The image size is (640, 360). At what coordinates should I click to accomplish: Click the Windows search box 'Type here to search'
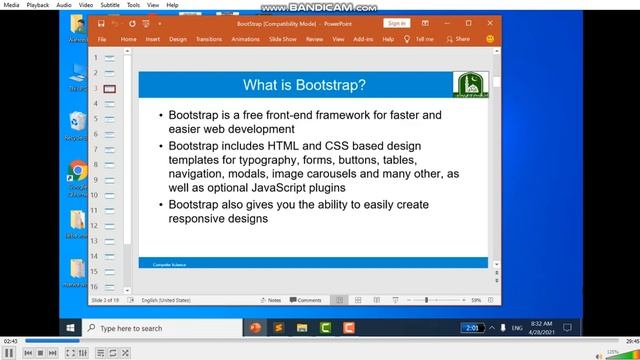click(163, 328)
